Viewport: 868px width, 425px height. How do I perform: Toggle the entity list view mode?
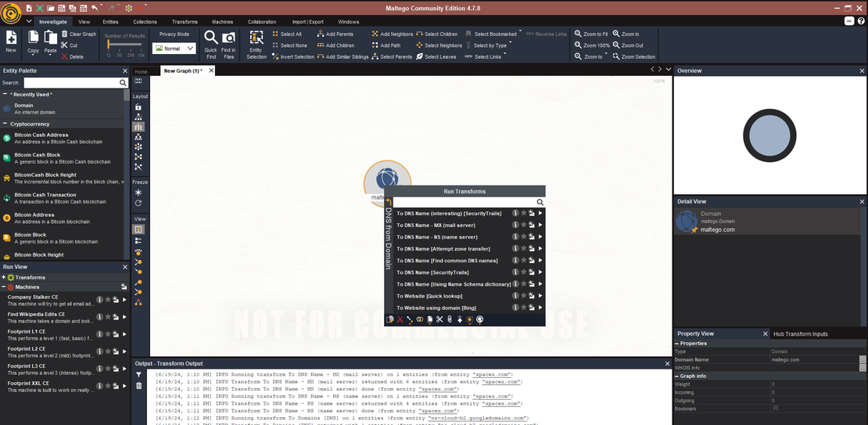pos(138,240)
